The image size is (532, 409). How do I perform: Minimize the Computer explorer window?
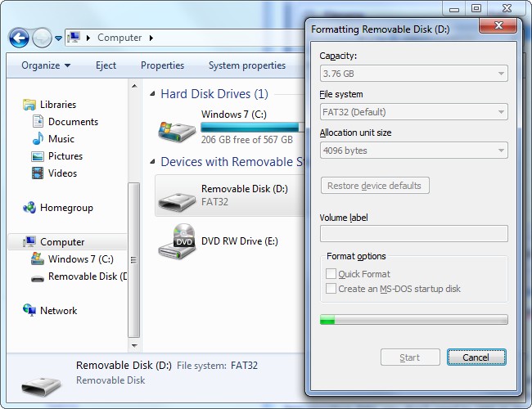click(x=454, y=8)
